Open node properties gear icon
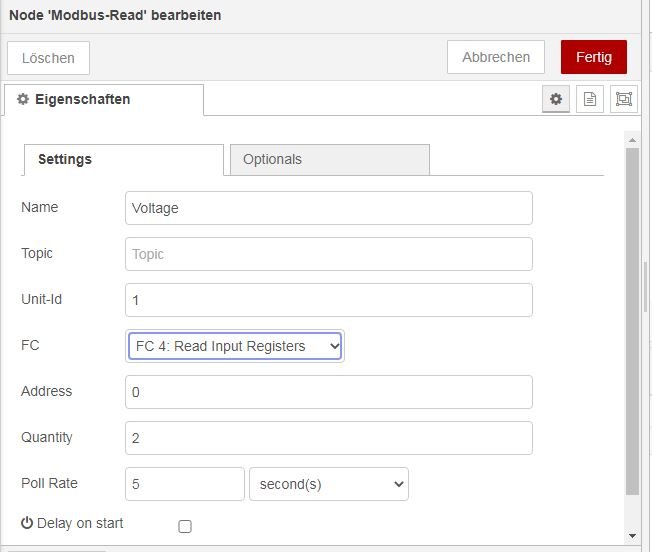Screen dimensions: 652x552 [x=556, y=99]
